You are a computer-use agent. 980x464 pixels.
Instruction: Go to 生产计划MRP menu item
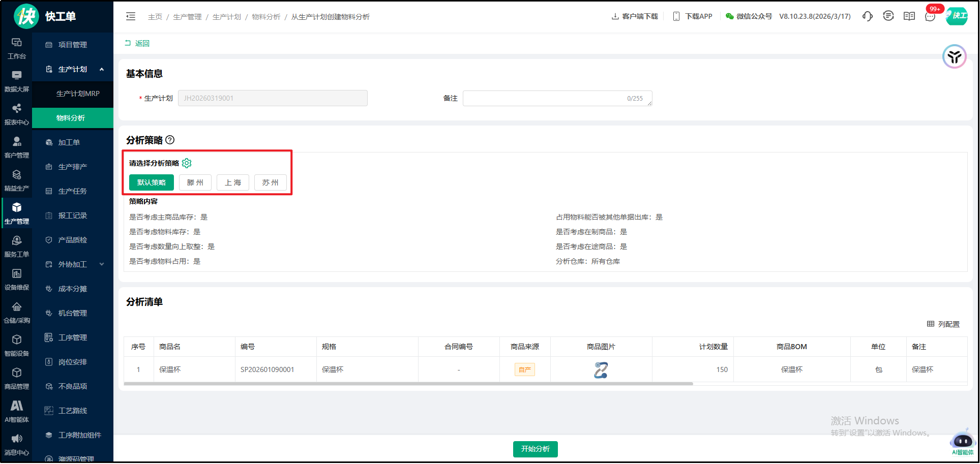tap(78, 94)
